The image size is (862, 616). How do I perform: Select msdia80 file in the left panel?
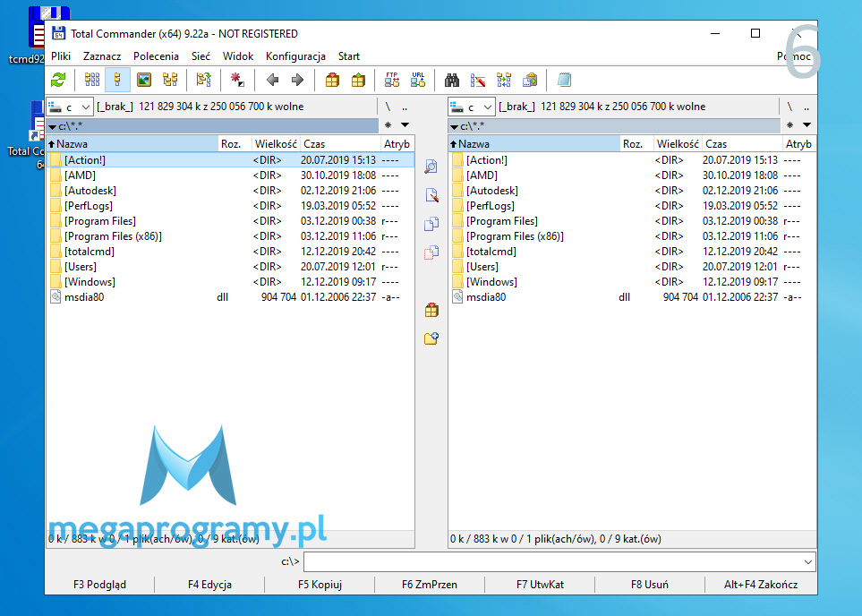coord(230,297)
